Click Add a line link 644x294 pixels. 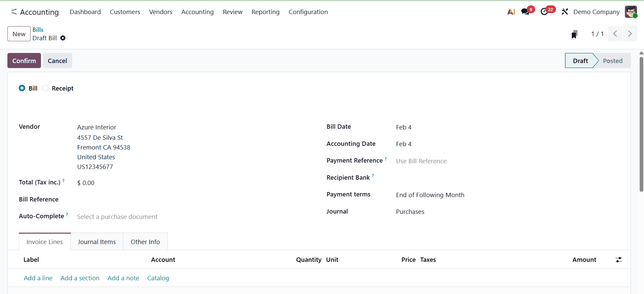pos(38,278)
